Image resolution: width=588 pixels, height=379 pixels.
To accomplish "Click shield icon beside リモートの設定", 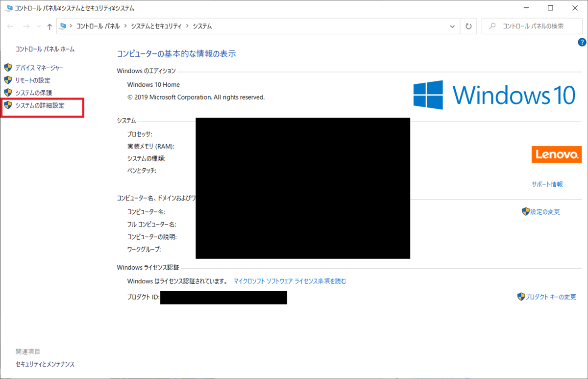I will point(7,80).
